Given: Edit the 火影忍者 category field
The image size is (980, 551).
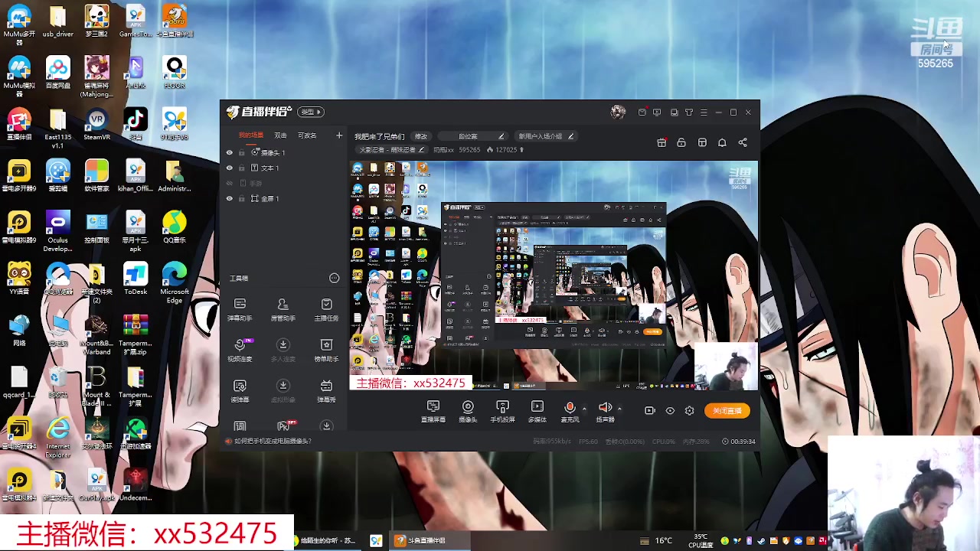Looking at the screenshot, I should 392,150.
